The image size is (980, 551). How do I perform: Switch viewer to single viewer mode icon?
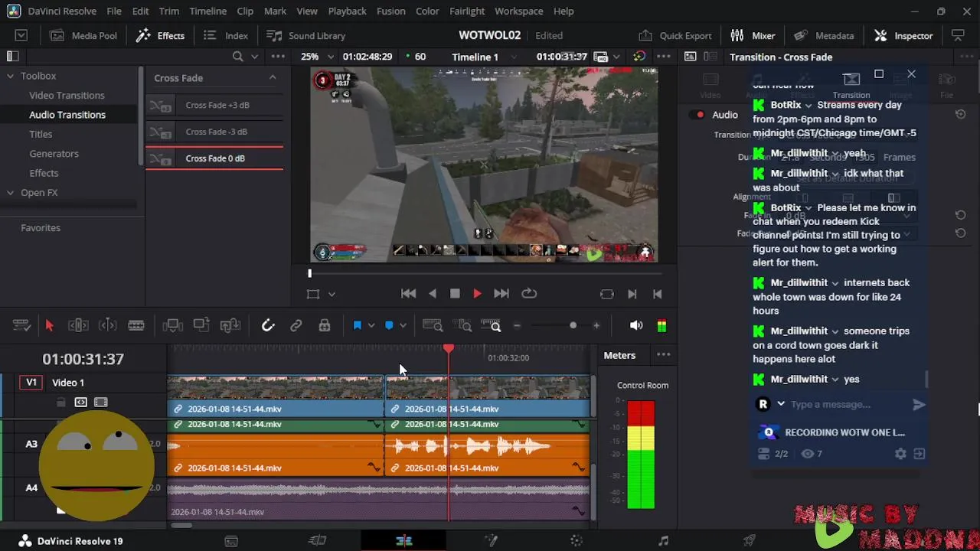tap(691, 57)
